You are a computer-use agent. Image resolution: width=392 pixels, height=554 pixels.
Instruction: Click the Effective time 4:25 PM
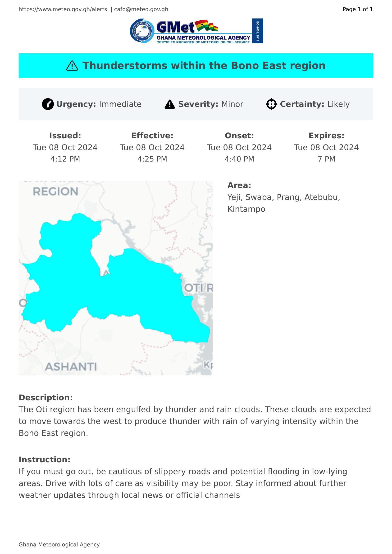152,159
